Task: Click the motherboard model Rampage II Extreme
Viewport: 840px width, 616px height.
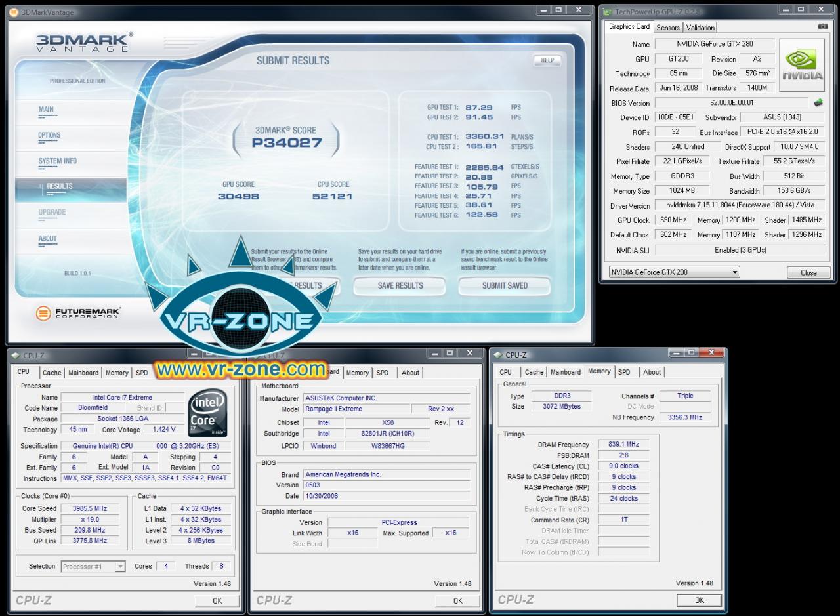Action: tap(355, 409)
